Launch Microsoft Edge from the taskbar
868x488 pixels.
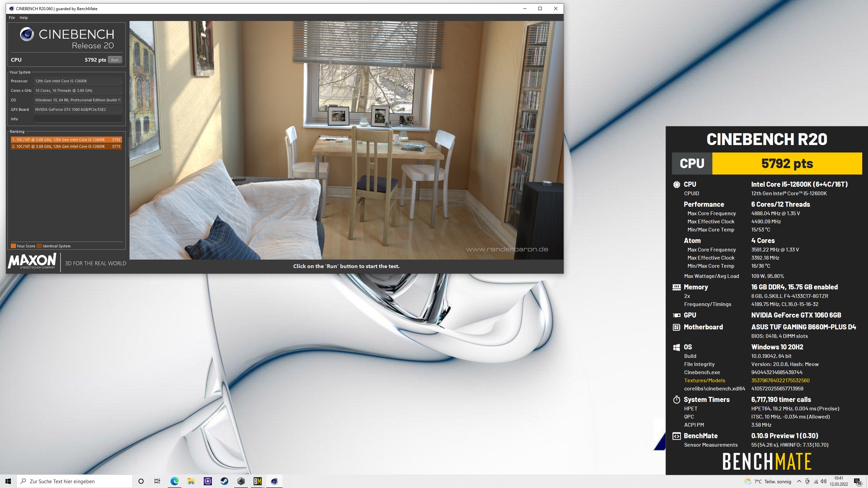(x=174, y=481)
